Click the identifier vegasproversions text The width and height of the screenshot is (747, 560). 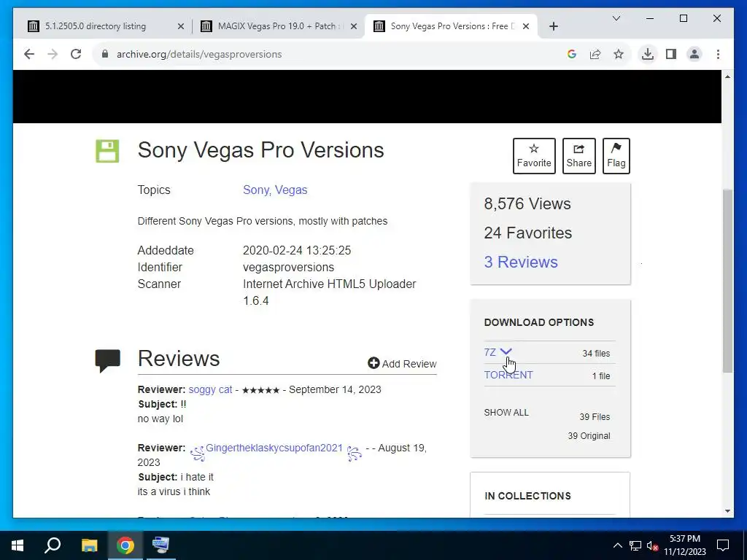[288, 267]
